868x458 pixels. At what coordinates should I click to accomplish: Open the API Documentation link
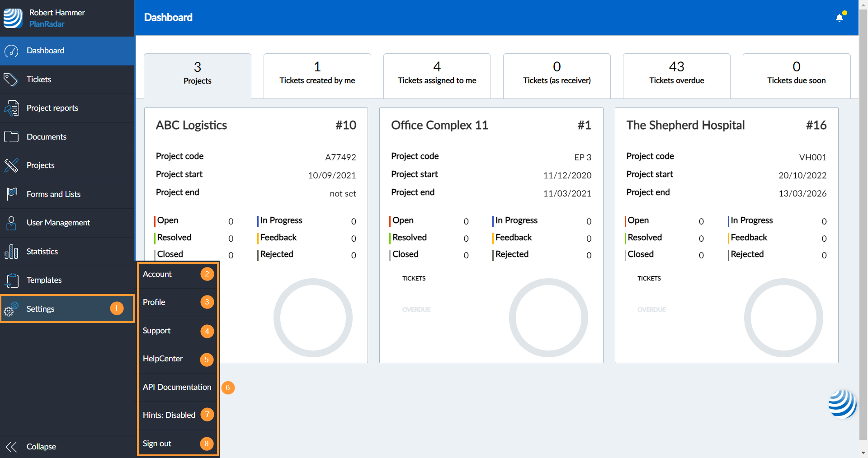tap(177, 387)
